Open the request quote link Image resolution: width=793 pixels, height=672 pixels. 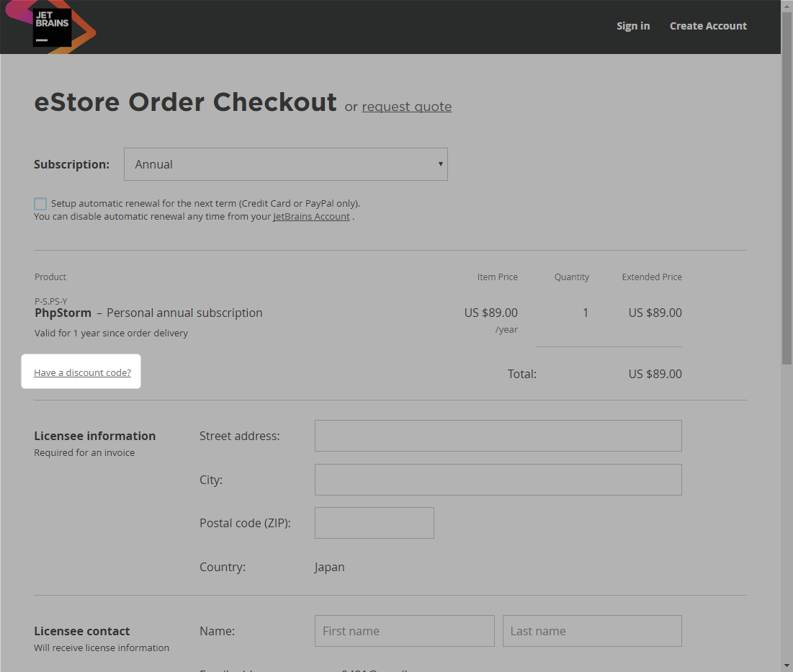click(407, 107)
